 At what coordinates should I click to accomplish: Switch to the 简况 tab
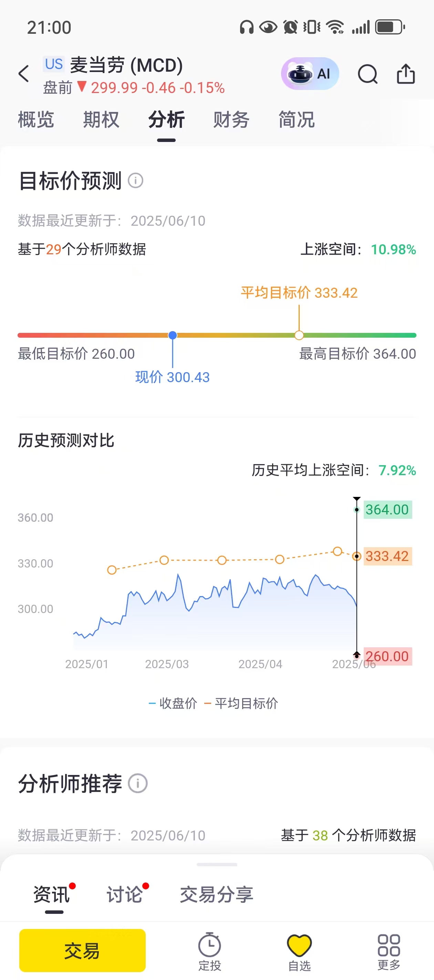tap(296, 120)
